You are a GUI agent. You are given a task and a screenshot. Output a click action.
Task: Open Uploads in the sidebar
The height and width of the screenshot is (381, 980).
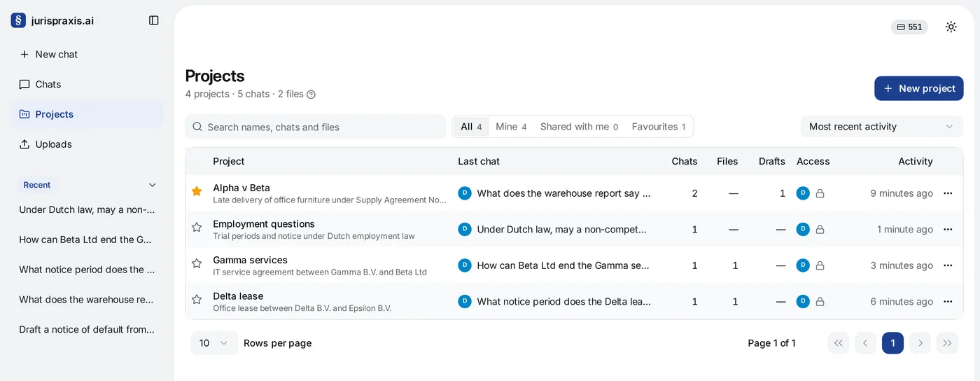tap(87, 144)
